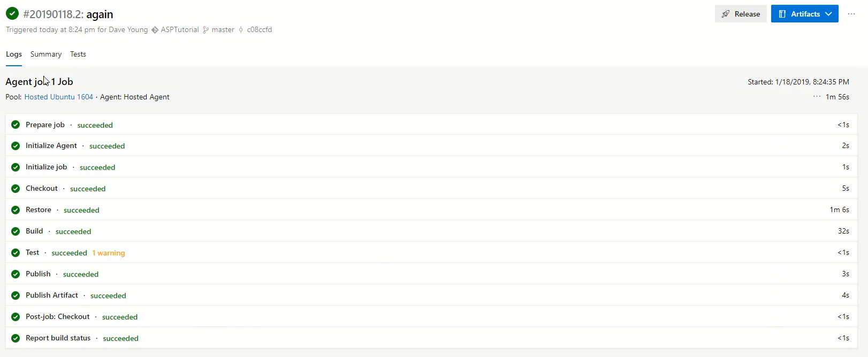
Task: Click the green check icon for Prepare job
Action: click(16, 125)
